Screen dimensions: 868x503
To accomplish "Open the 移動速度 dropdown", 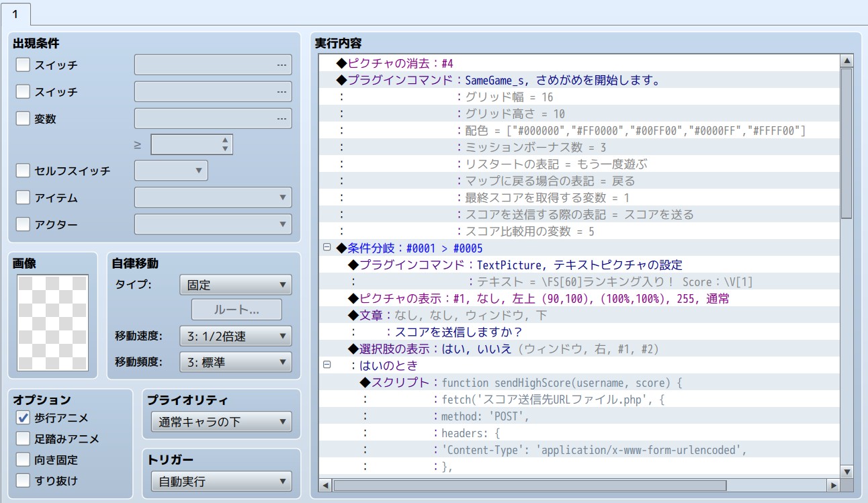I will coord(235,336).
